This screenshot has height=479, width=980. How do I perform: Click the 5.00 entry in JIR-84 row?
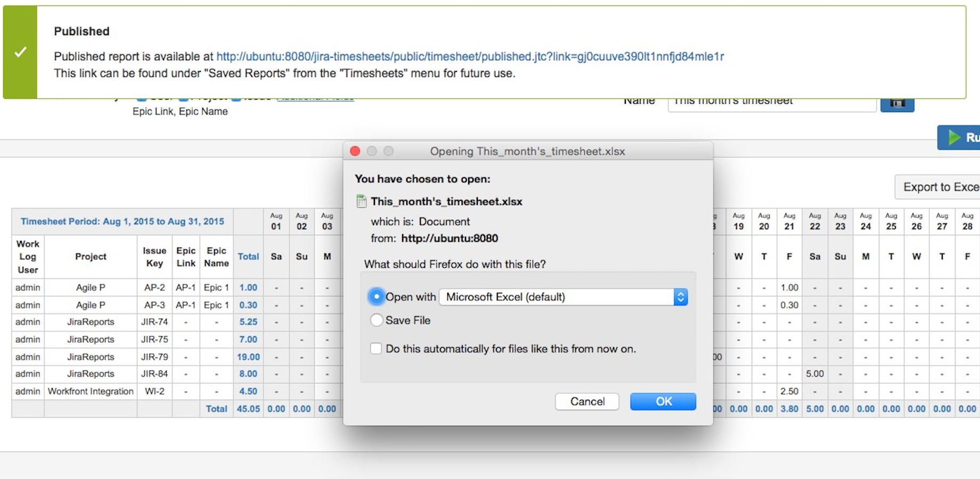pyautogui.click(x=815, y=374)
